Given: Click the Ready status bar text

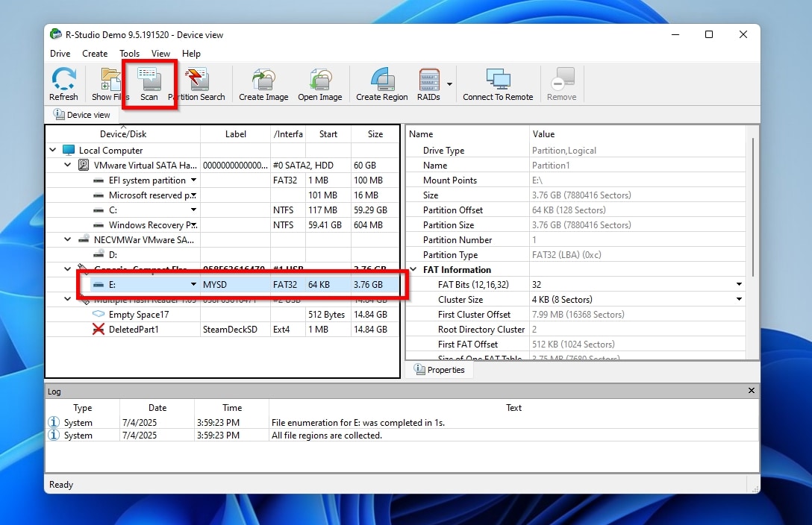Looking at the screenshot, I should click(61, 485).
